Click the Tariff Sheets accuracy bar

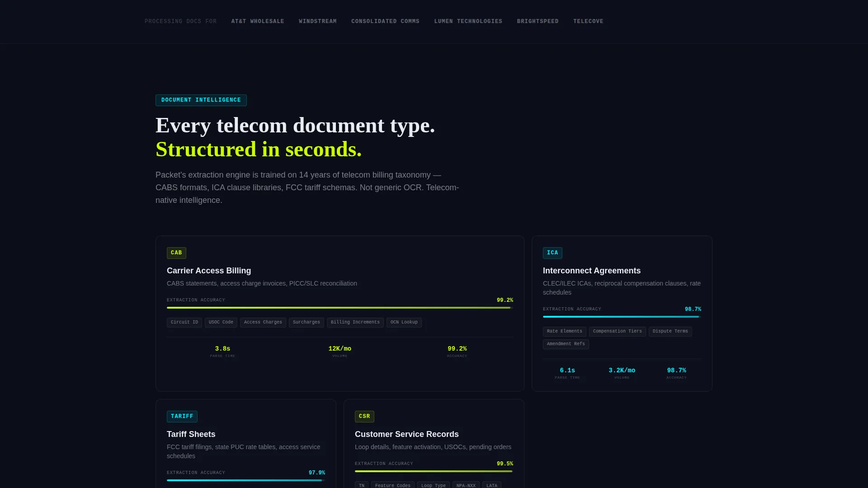[x=246, y=480]
